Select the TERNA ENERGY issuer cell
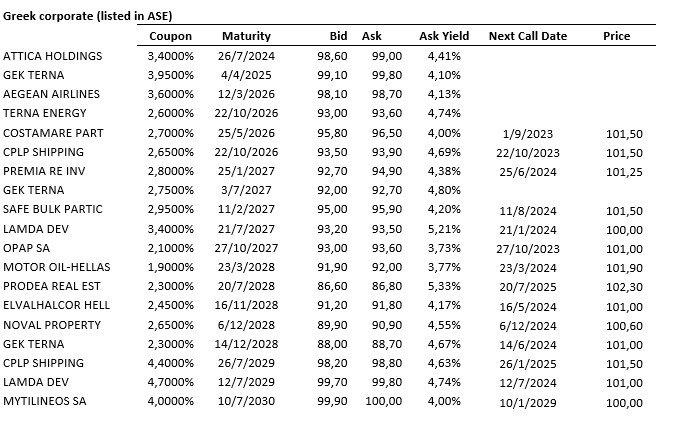 [45, 113]
